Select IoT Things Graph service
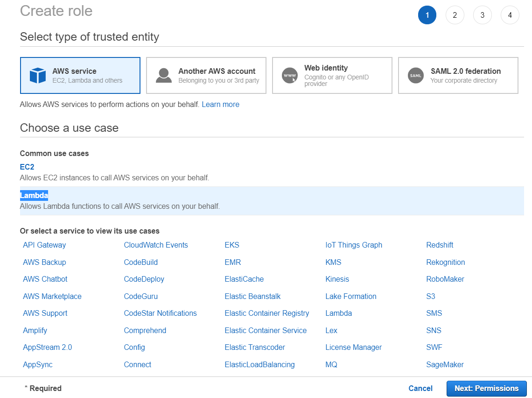The width and height of the screenshot is (532, 398). 354,245
